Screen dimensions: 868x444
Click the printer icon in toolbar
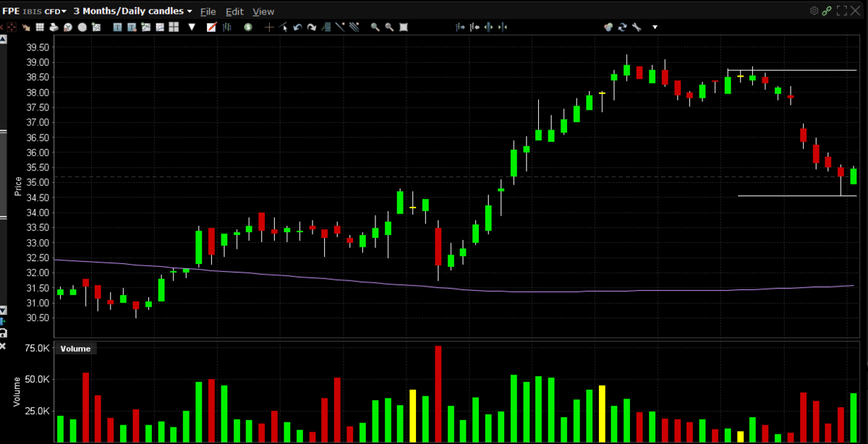point(54,27)
